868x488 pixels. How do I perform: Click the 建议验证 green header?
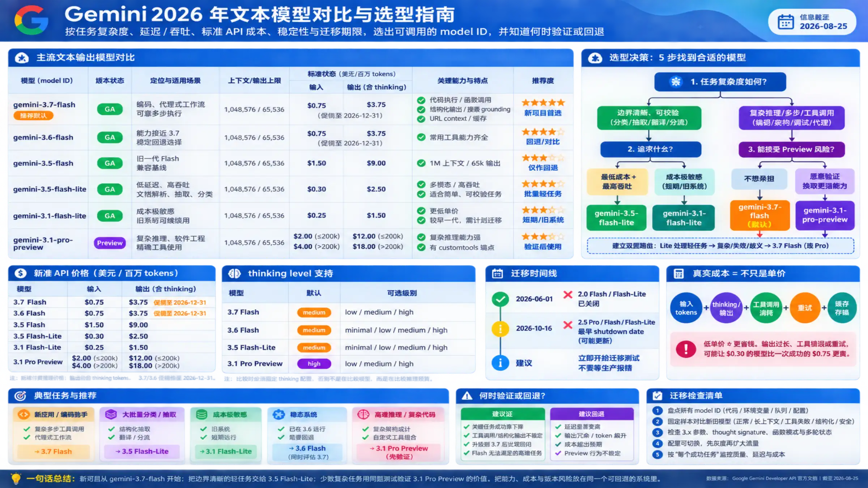pyautogui.click(x=503, y=414)
